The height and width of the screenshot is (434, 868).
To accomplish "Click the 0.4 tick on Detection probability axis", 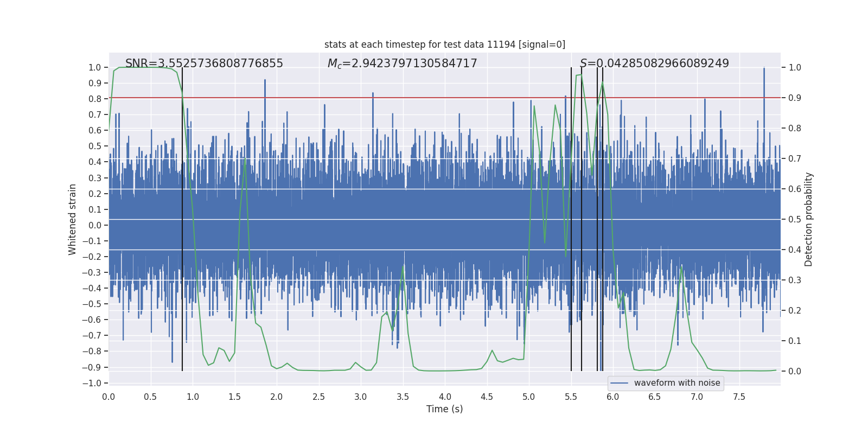I will tap(795, 250).
